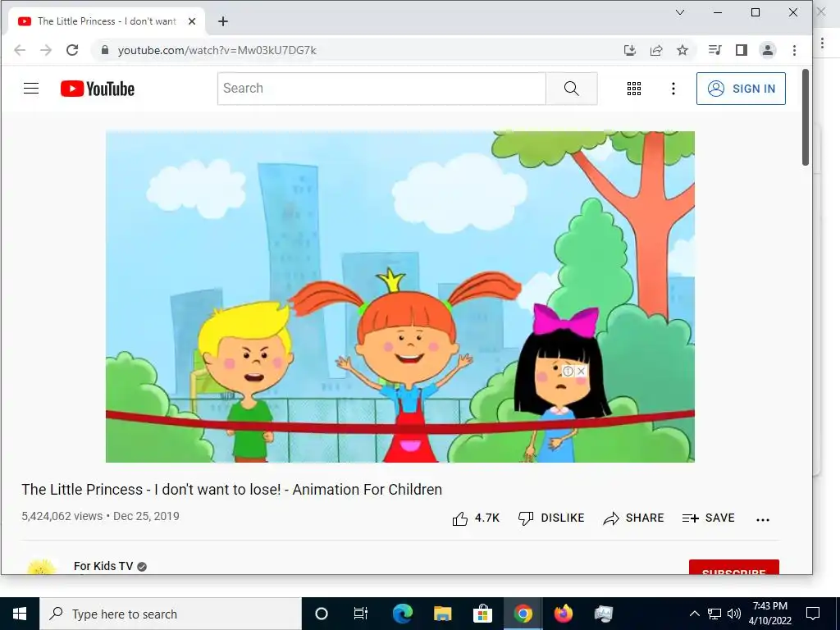
Task: Share this page icon in omnibox
Action: 656,50
